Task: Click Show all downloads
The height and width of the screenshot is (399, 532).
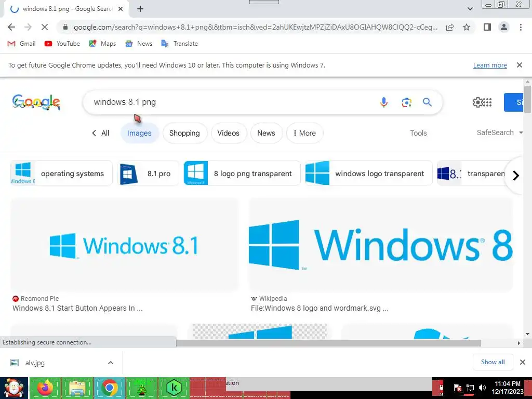Action: 493,362
